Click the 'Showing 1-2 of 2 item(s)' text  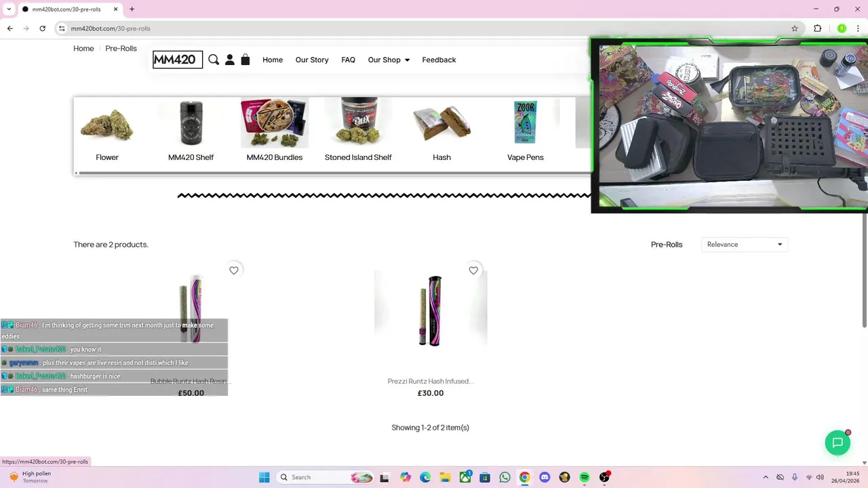(431, 428)
